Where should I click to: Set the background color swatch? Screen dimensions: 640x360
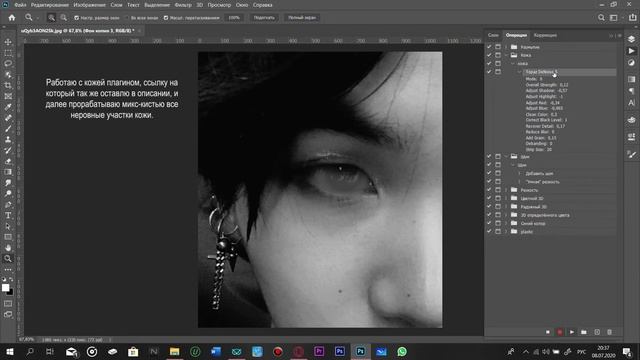click(10, 292)
